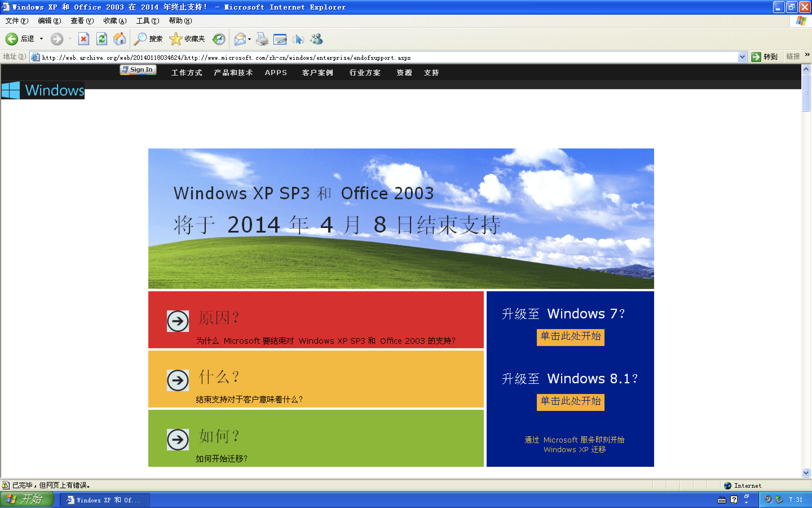812x508 pixels.
Task: Expand the address bar URL dropdown
Action: (742, 57)
